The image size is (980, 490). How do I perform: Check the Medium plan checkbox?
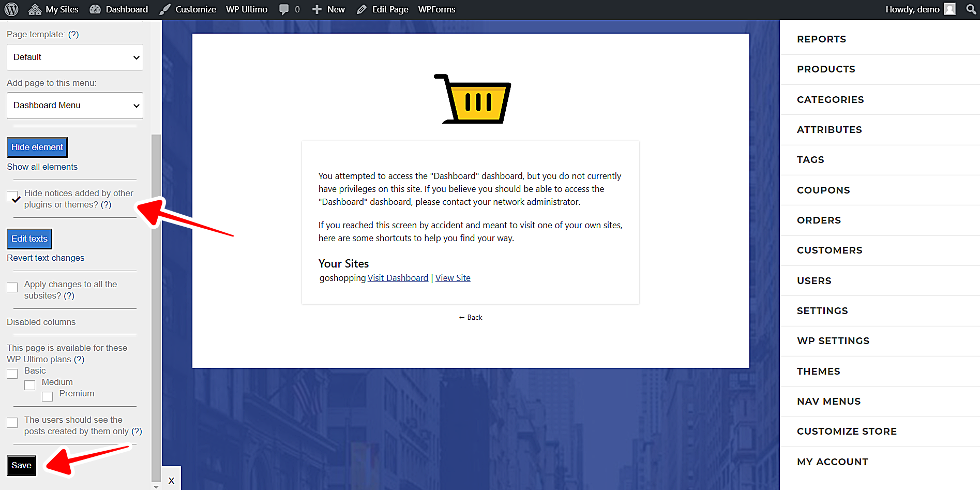(x=30, y=385)
